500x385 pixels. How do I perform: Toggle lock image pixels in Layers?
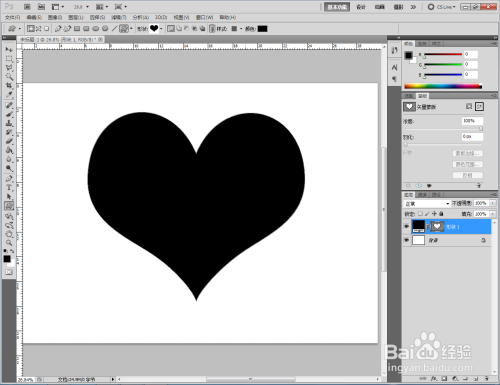pyautogui.click(x=427, y=214)
